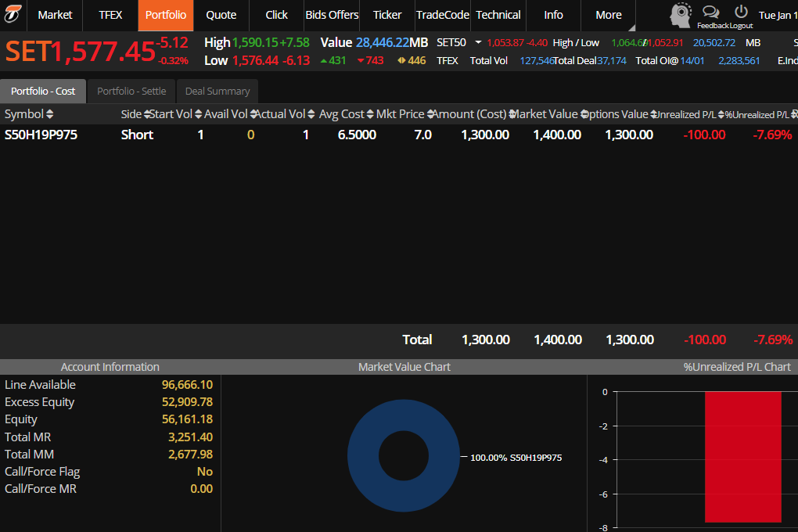Switch to Portfolio - Settle tab
This screenshot has height=532, width=798.
pyautogui.click(x=131, y=91)
